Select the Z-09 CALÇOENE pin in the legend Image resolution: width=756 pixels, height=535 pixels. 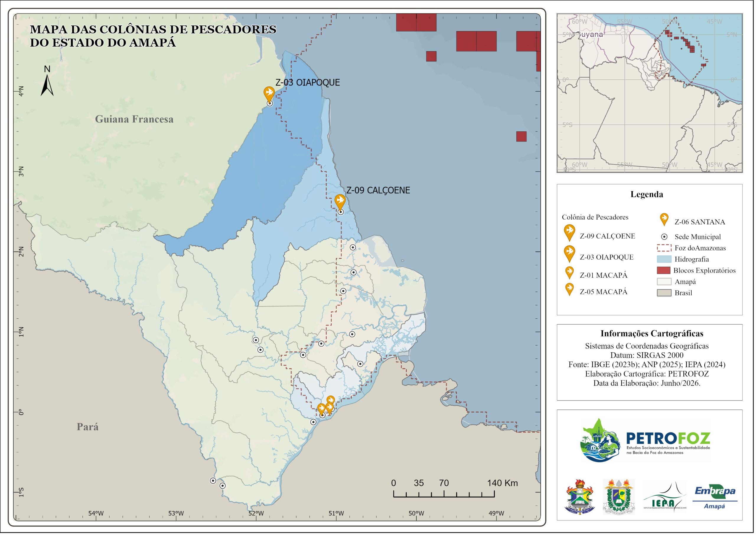[570, 234]
